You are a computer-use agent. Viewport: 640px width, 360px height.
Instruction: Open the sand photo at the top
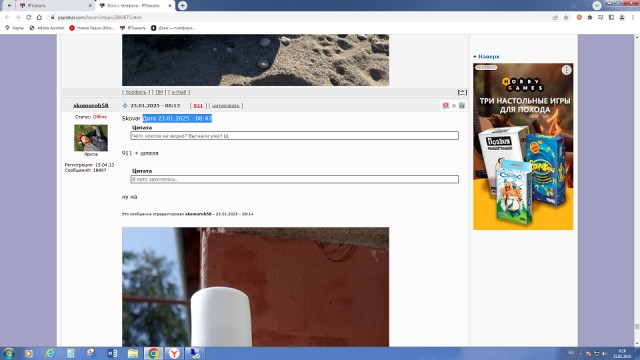point(256,60)
